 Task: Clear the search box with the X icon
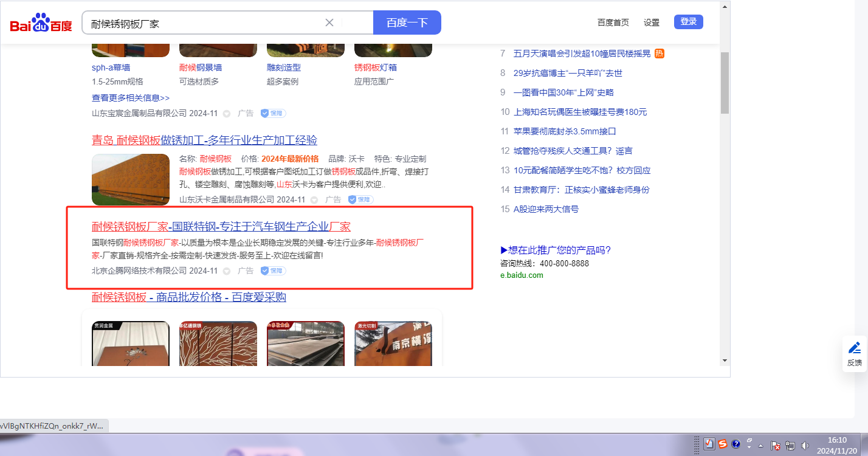click(x=329, y=22)
